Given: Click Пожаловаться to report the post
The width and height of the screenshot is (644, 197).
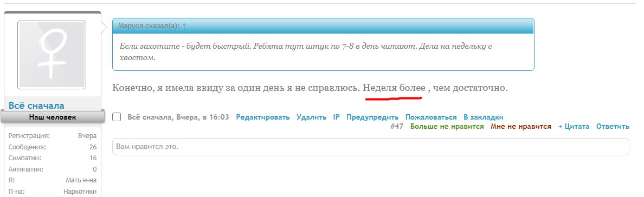Looking at the screenshot, I should pos(432,117).
